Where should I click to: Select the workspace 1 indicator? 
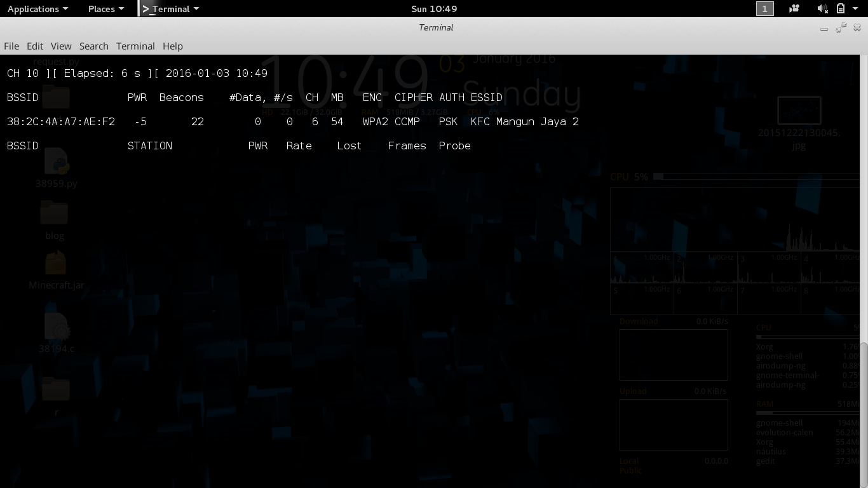point(764,8)
